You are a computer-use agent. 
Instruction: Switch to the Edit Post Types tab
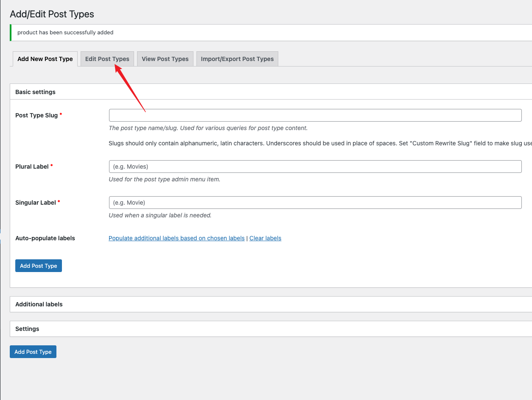(x=107, y=59)
